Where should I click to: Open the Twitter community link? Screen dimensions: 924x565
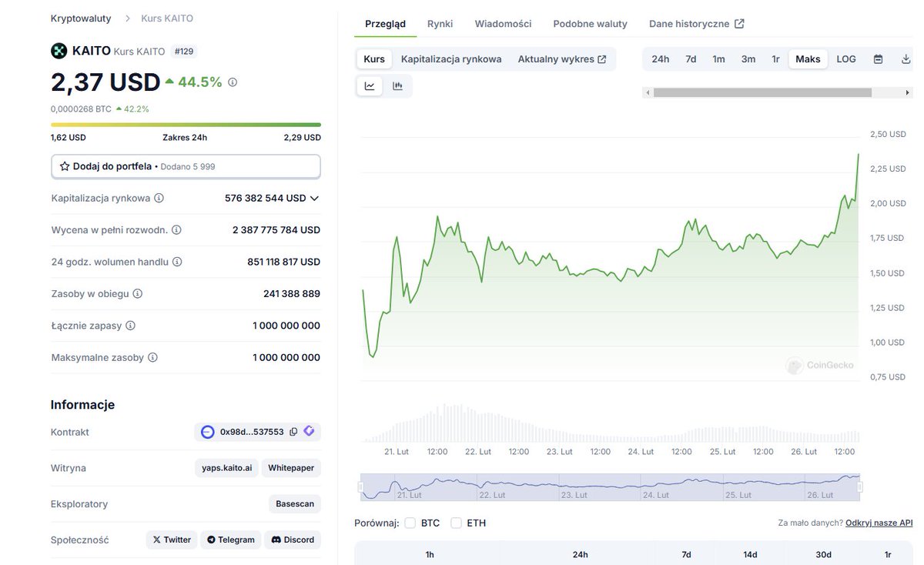172,540
